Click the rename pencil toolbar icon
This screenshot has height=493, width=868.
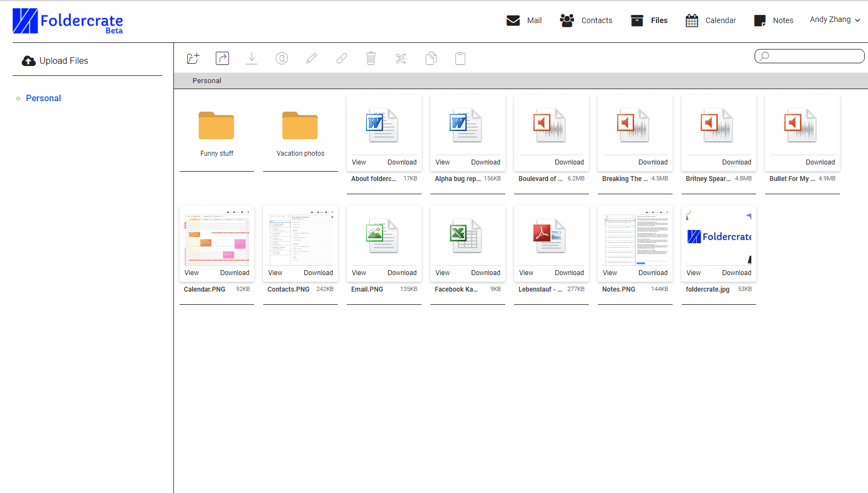point(312,58)
